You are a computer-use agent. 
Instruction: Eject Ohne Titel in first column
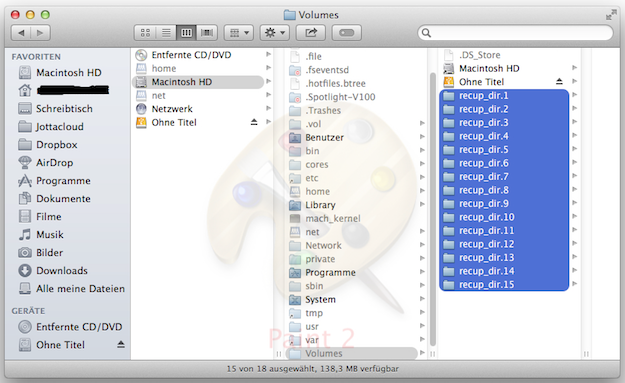[254, 122]
